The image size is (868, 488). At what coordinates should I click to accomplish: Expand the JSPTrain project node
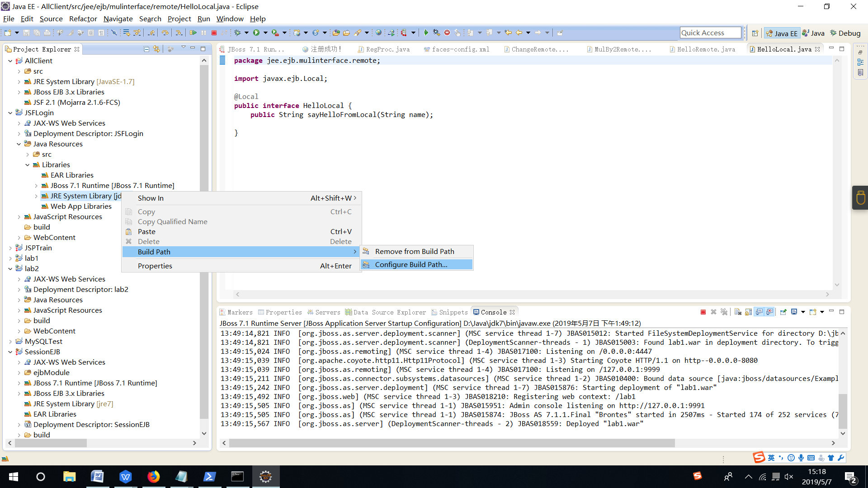(x=10, y=248)
